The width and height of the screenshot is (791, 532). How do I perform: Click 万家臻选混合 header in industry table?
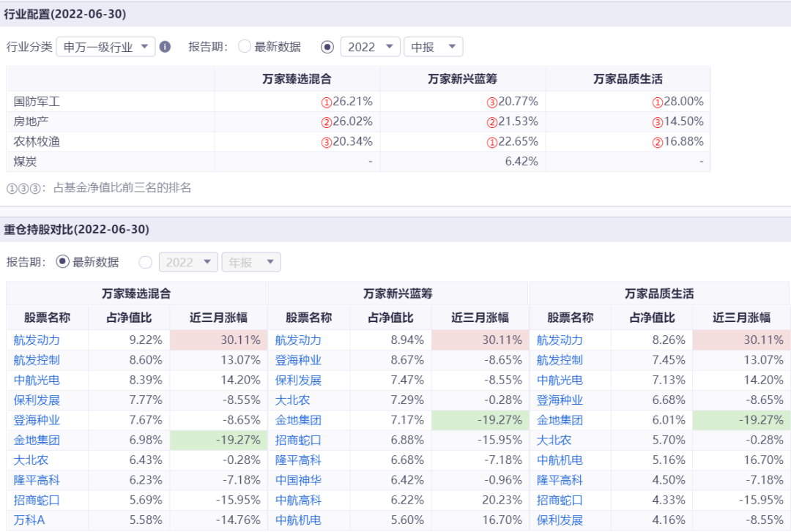click(x=297, y=79)
